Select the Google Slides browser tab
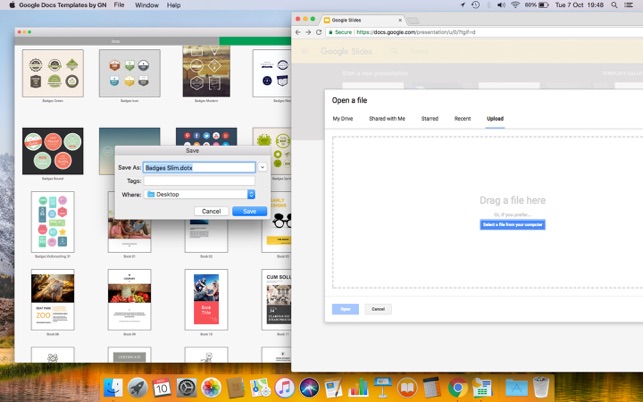This screenshot has width=643, height=402. 363,20
